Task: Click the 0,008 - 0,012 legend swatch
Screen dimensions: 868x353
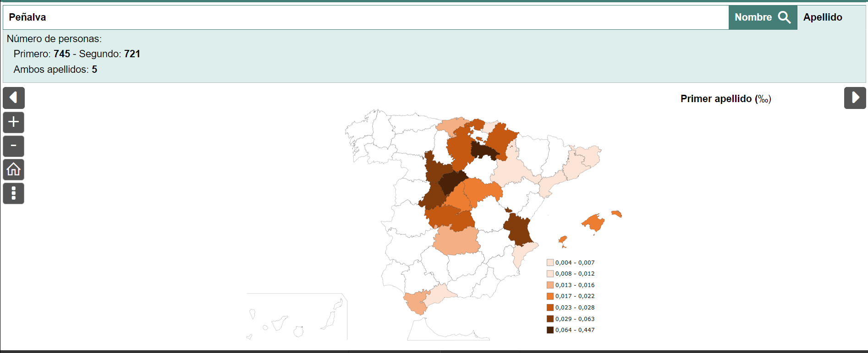Action: (550, 274)
